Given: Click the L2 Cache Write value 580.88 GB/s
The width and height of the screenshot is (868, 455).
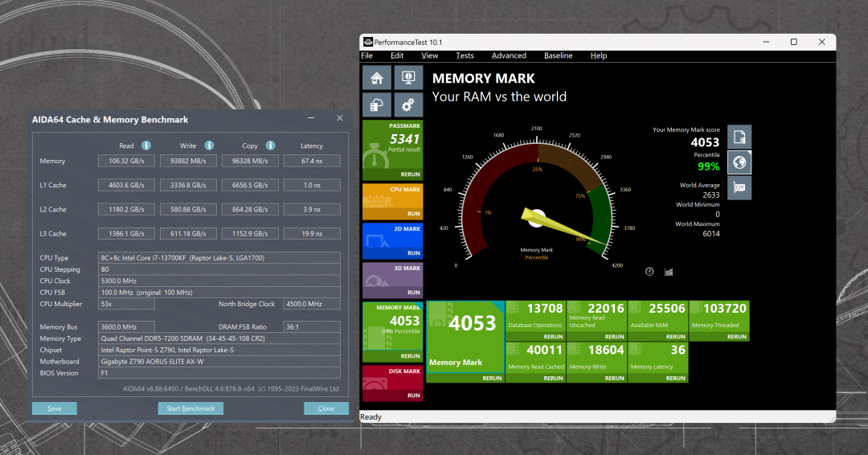Looking at the screenshot, I should point(188,209).
